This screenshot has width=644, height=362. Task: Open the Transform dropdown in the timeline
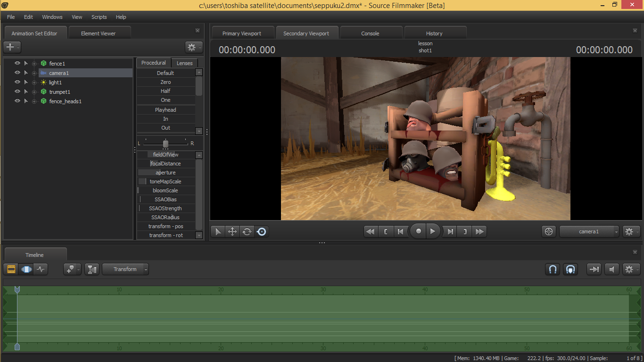125,269
